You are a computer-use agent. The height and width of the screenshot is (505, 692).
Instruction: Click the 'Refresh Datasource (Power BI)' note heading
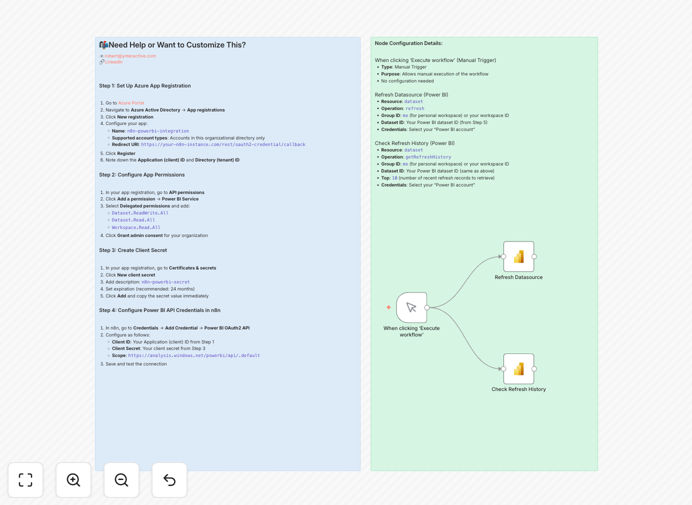[411, 94]
